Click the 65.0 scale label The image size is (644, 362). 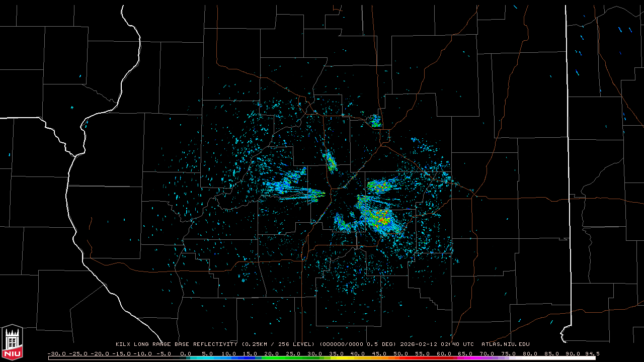[465, 353]
